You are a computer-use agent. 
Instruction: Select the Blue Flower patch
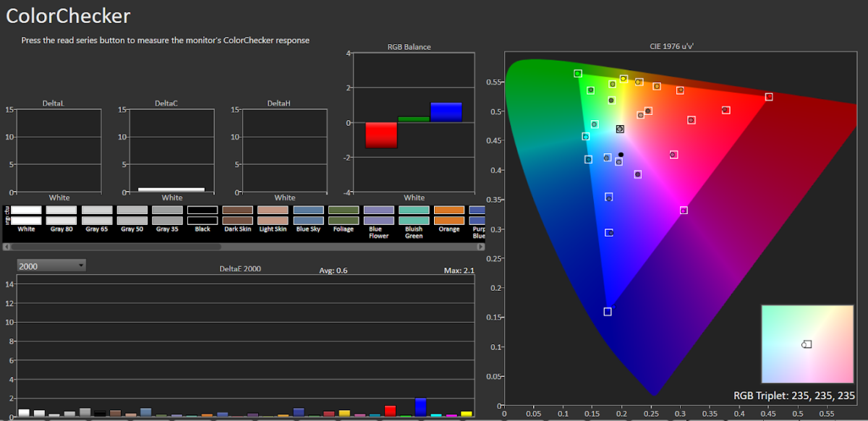pos(379,215)
